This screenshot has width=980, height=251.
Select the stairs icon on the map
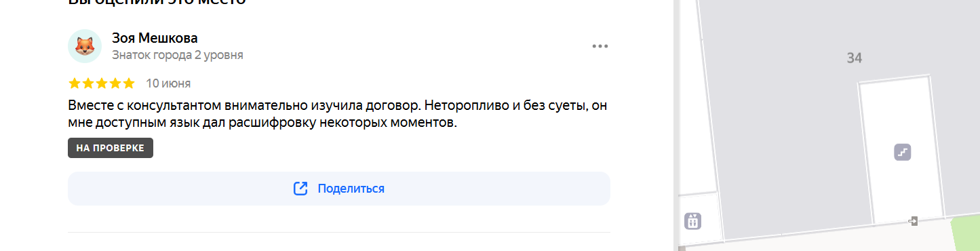tap(902, 152)
